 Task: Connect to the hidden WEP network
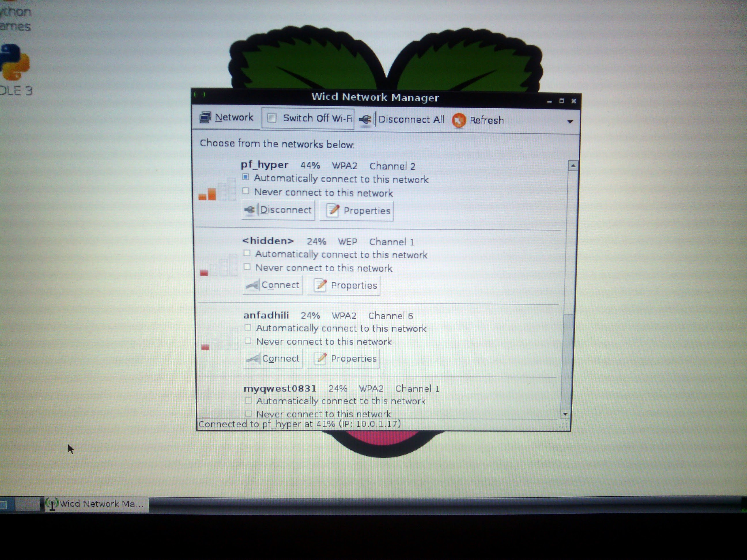[x=273, y=285]
